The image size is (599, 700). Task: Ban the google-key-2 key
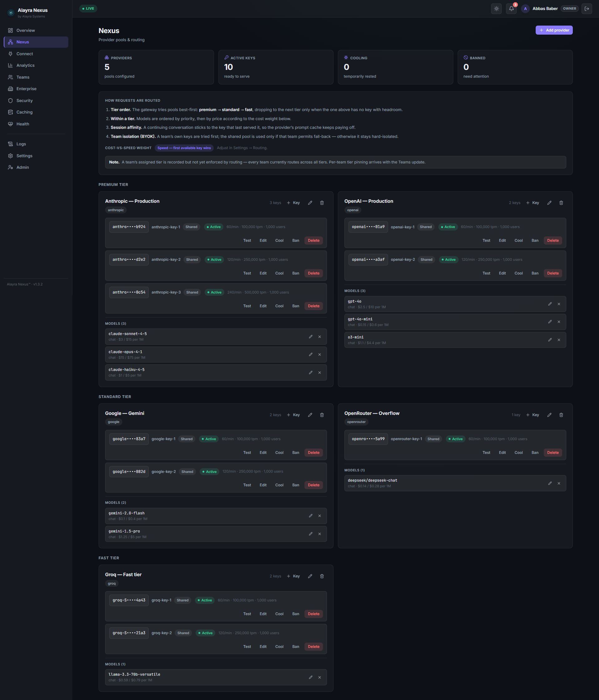296,485
